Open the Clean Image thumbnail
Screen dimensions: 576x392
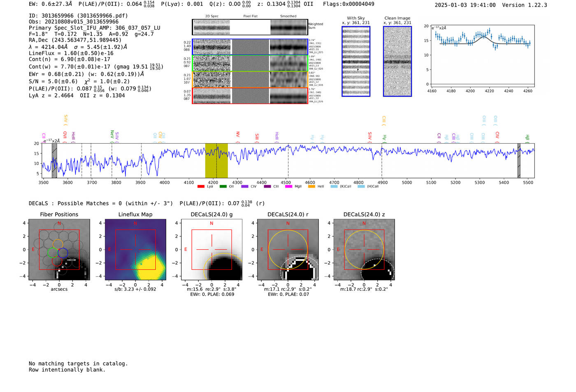(x=397, y=61)
